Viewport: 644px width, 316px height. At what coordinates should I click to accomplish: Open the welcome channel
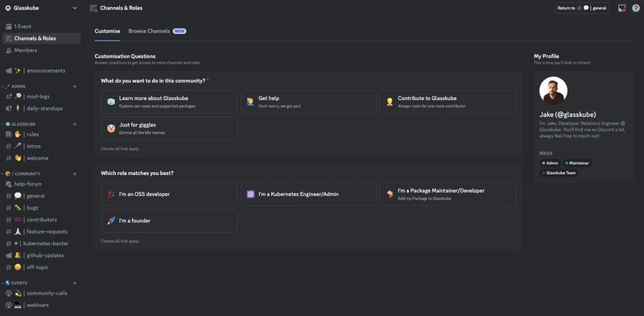tap(41, 158)
